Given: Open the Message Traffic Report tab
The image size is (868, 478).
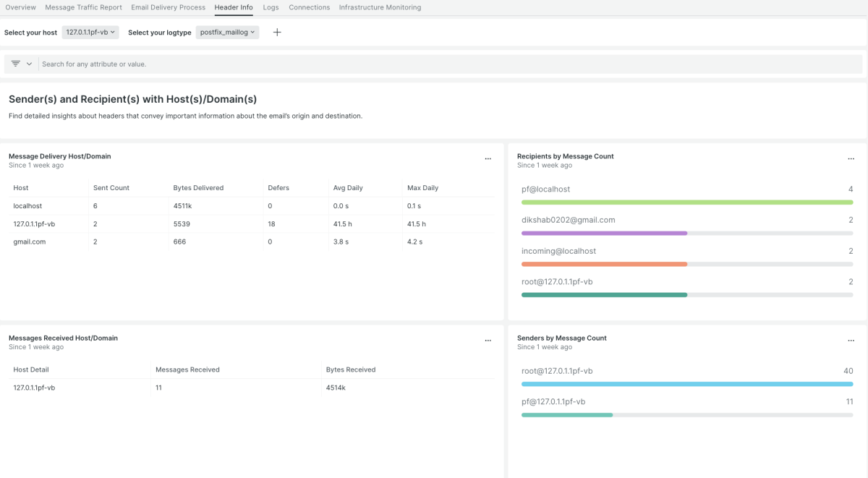Looking at the screenshot, I should pos(83,7).
